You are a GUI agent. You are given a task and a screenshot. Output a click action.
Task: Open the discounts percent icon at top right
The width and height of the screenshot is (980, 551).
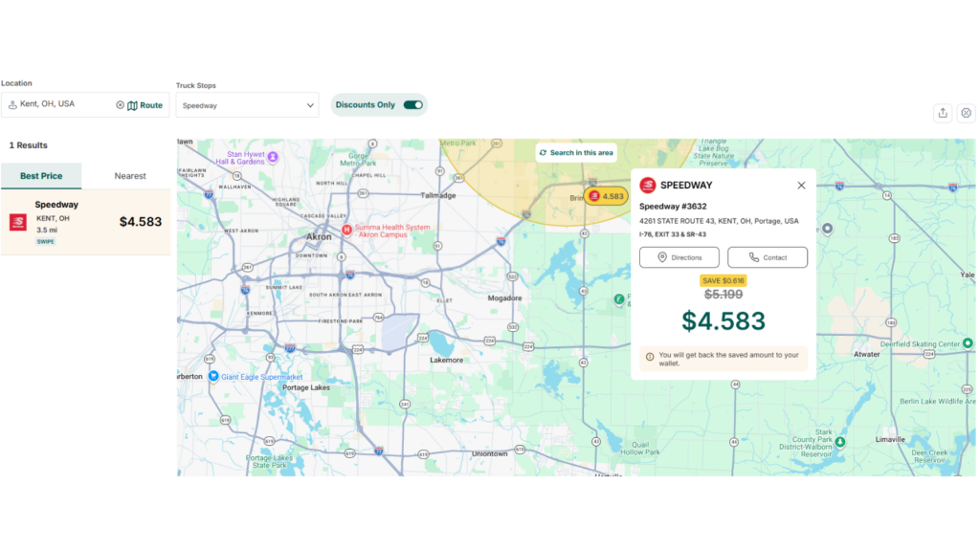pos(967,113)
